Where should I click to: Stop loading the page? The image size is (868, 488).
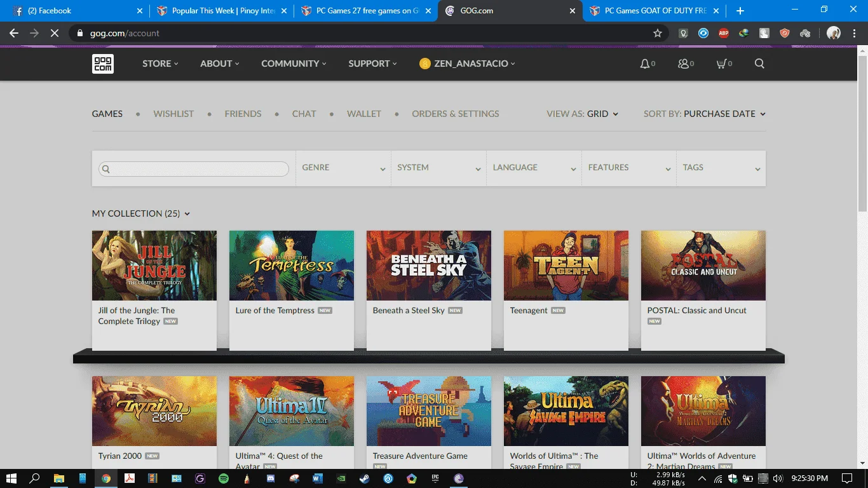click(55, 33)
